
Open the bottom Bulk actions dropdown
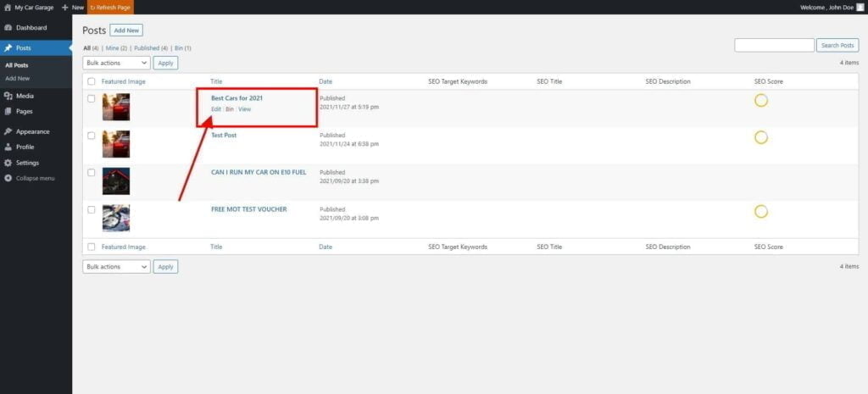point(116,266)
